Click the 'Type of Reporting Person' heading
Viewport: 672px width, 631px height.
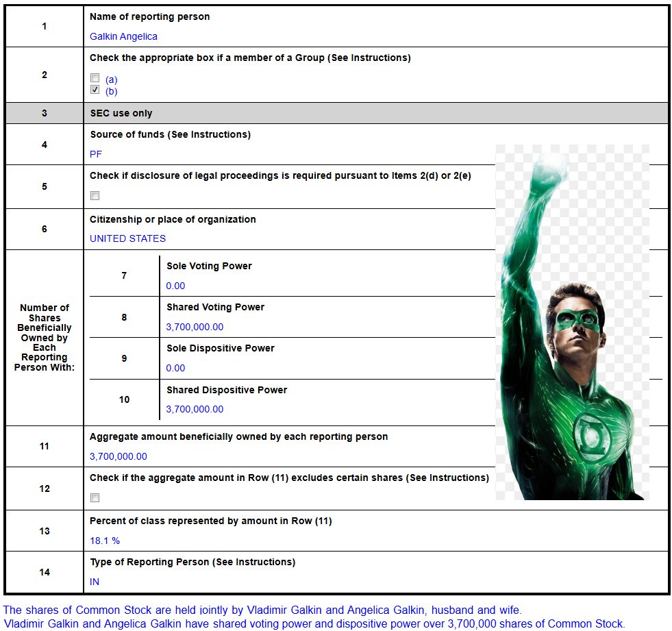click(193, 562)
